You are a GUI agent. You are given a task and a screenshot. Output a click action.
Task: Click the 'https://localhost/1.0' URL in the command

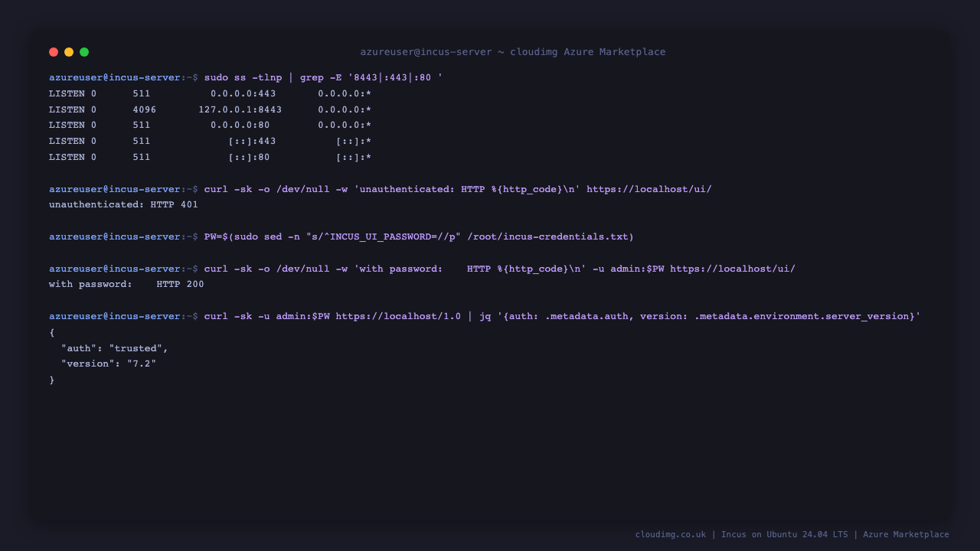click(x=398, y=317)
